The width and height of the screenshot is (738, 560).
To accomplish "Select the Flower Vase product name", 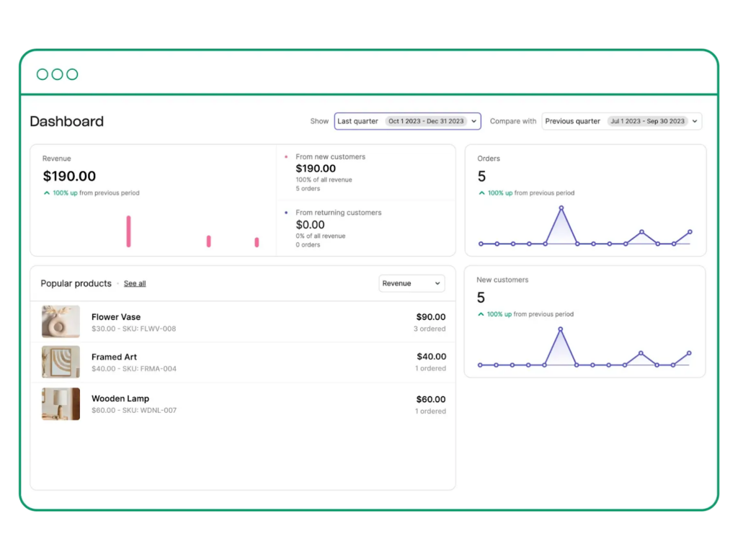I will 116,317.
